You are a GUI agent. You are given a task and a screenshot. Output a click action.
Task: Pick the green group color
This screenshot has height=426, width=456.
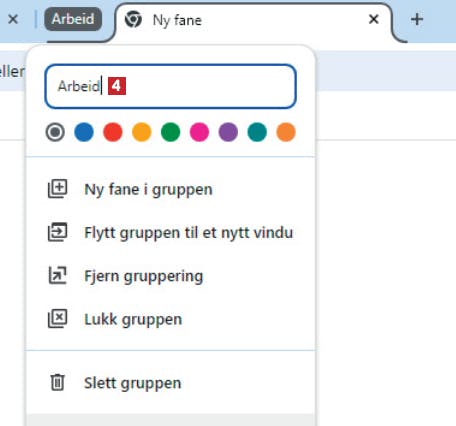pos(170,132)
